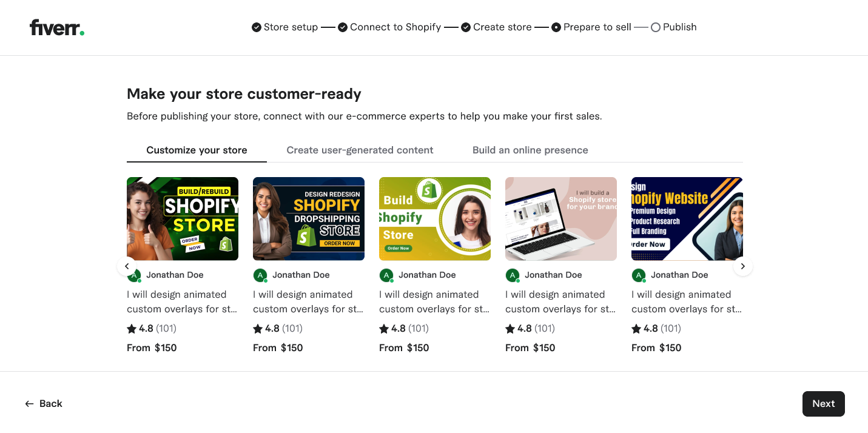
Task: Switch to Create user-generated content tab
Action: coord(360,150)
